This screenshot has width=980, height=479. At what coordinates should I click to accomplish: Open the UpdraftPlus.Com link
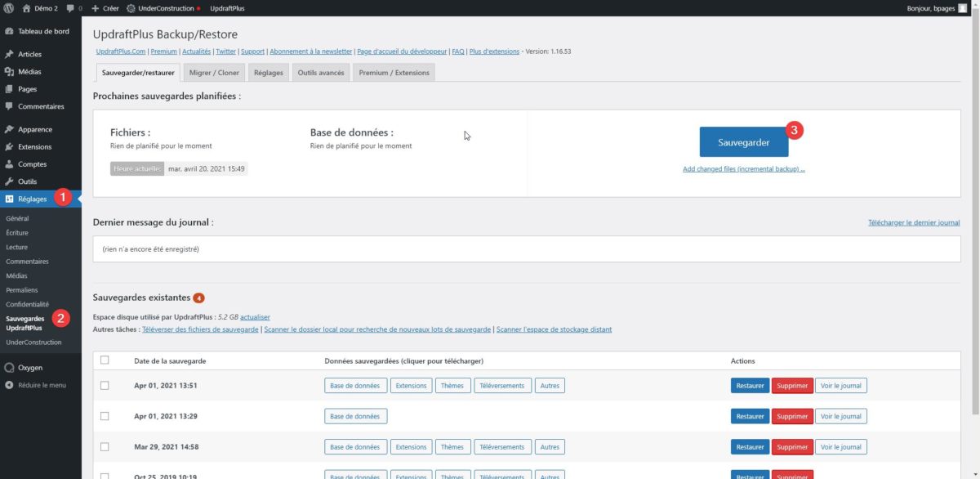click(x=121, y=51)
